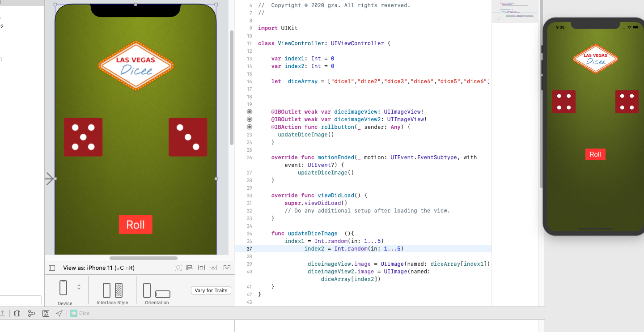
Task: Set Orientation to landscape
Action: [163, 294]
